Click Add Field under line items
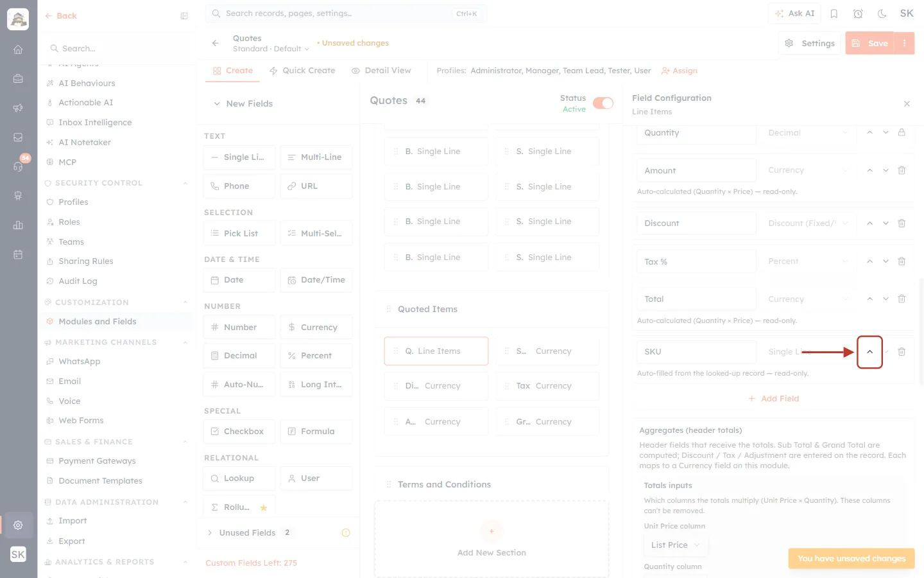924x578 pixels. (773, 399)
